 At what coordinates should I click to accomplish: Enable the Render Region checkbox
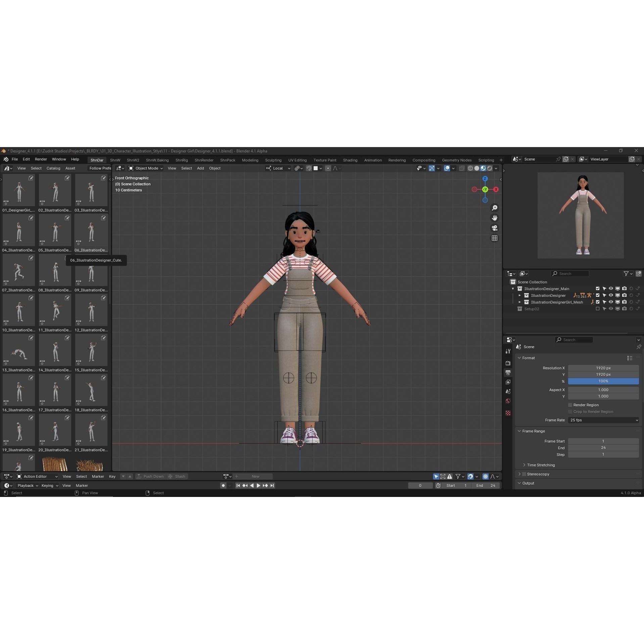[569, 405]
